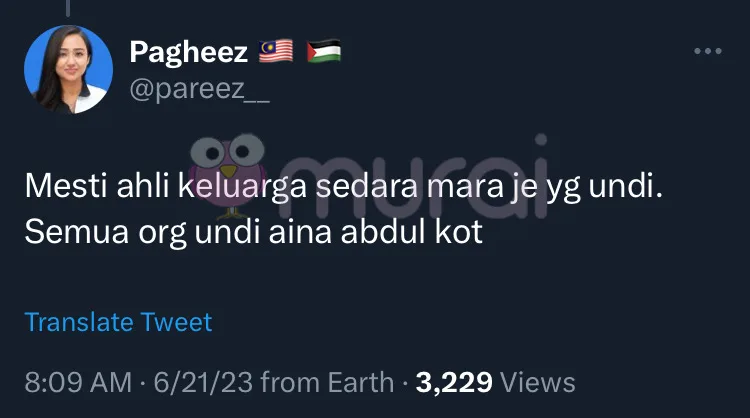Click the murai watermark text
Screen dimensions: 750x418
coord(414,177)
